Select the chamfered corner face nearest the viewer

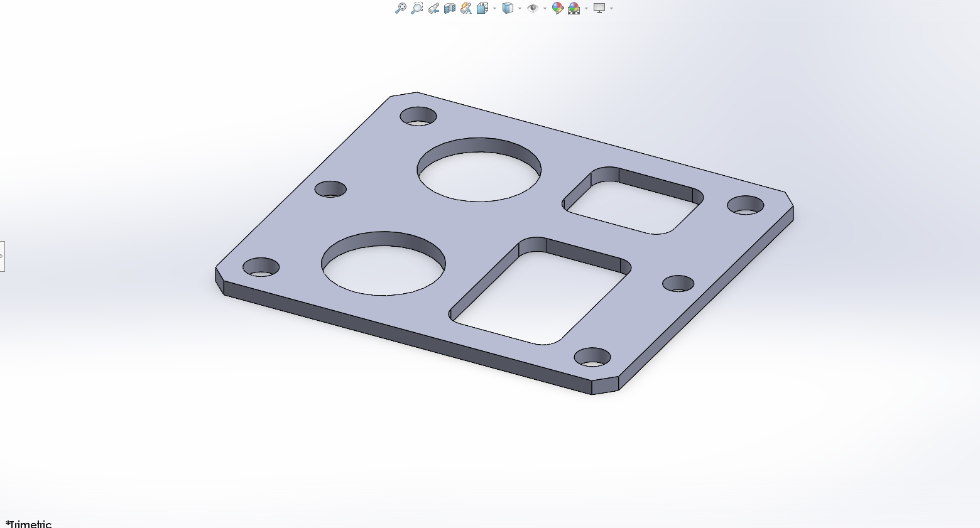[x=605, y=387]
